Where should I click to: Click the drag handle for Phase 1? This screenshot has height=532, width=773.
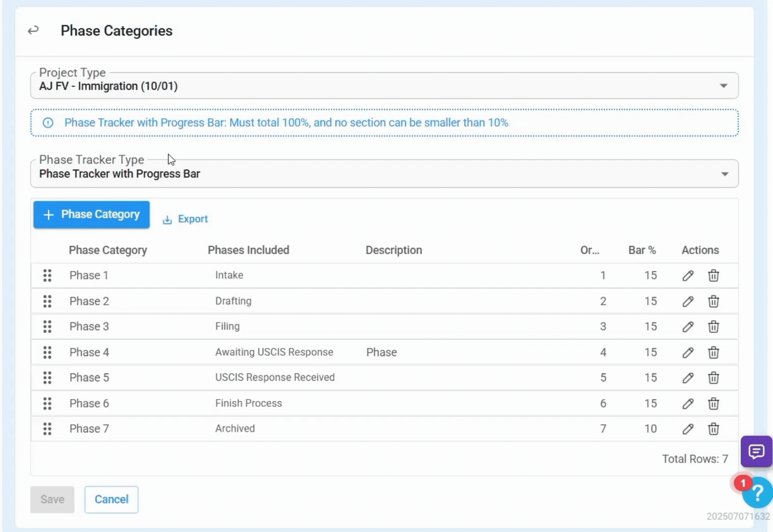(47, 275)
